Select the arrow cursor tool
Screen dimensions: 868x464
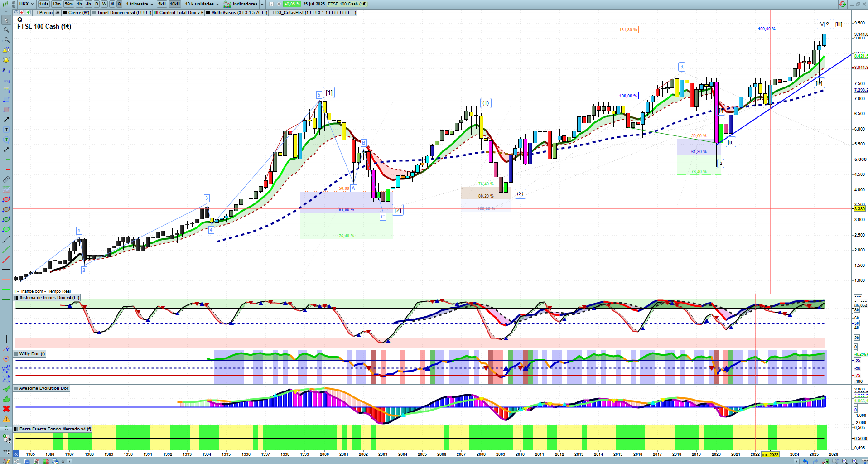coord(6,20)
